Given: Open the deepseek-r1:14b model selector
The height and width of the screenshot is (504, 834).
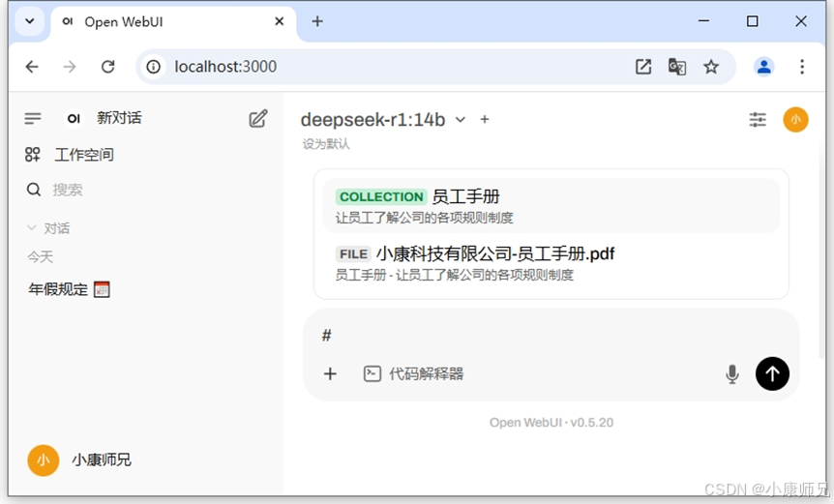Looking at the screenshot, I should 383,120.
